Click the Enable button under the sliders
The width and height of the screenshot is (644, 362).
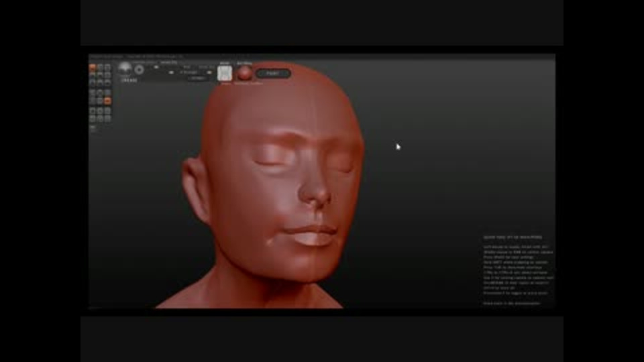coord(197,78)
